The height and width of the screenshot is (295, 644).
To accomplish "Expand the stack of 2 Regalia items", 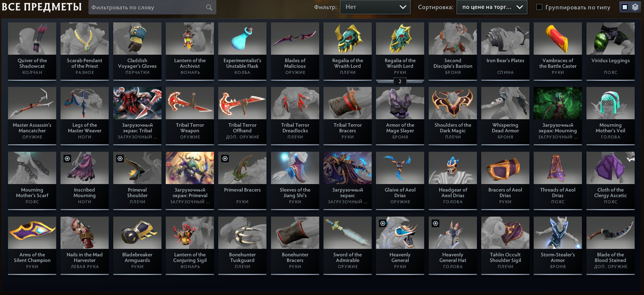I will point(400,81).
